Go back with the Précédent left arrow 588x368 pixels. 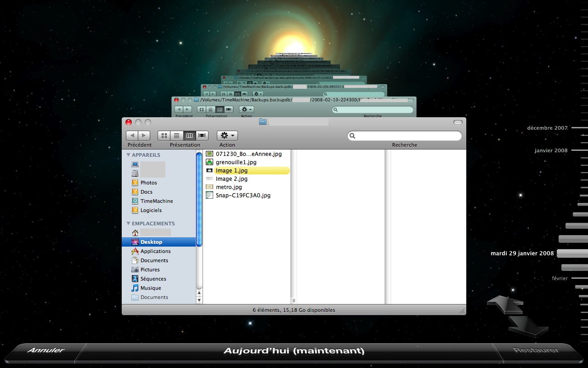pyautogui.click(x=132, y=135)
